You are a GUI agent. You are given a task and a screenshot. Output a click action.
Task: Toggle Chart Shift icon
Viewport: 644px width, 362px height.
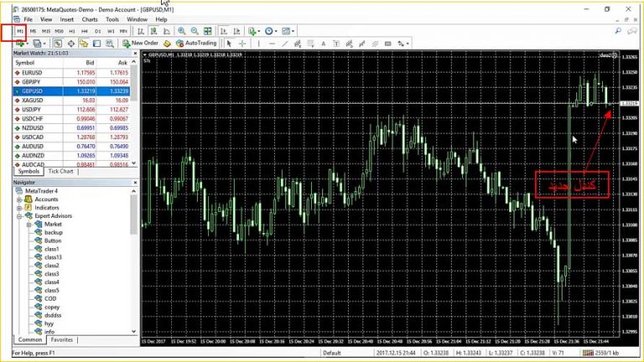coord(236,31)
